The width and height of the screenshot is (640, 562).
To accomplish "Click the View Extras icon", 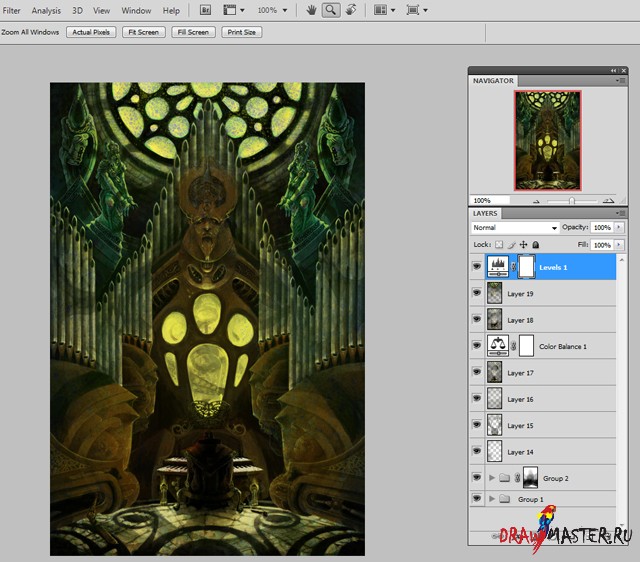I will click(x=230, y=10).
